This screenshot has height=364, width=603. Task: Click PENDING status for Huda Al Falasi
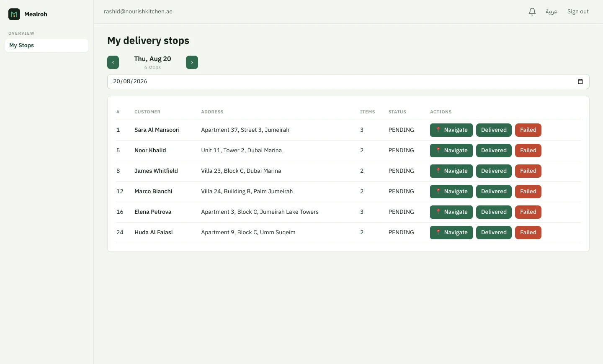[401, 233]
